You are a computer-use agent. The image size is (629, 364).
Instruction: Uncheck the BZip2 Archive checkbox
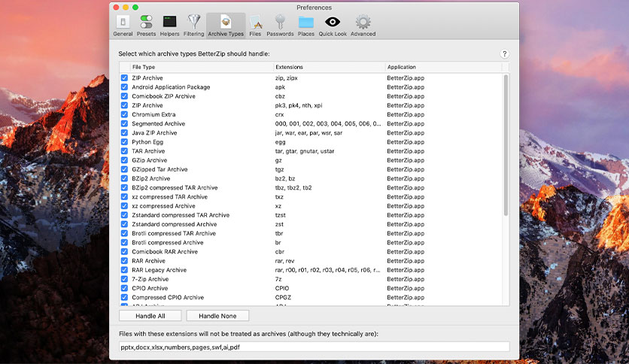[x=124, y=178]
